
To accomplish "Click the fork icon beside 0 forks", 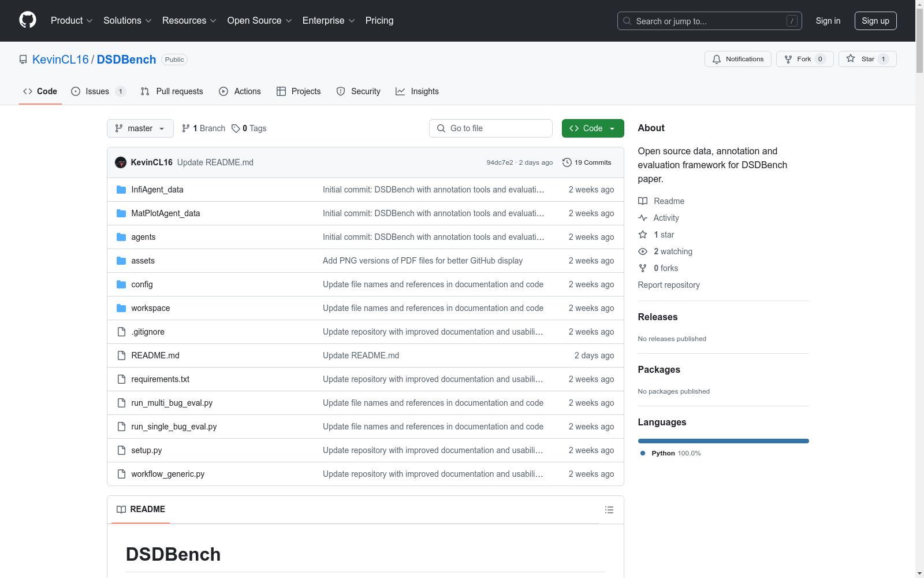I will [x=643, y=268].
